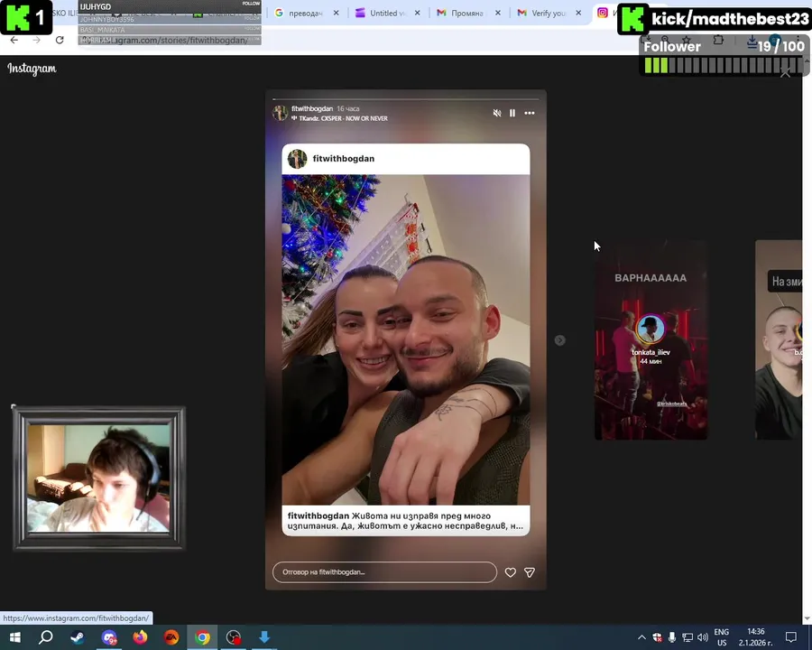Switch to the 'Untitled' tab

pyautogui.click(x=388, y=13)
